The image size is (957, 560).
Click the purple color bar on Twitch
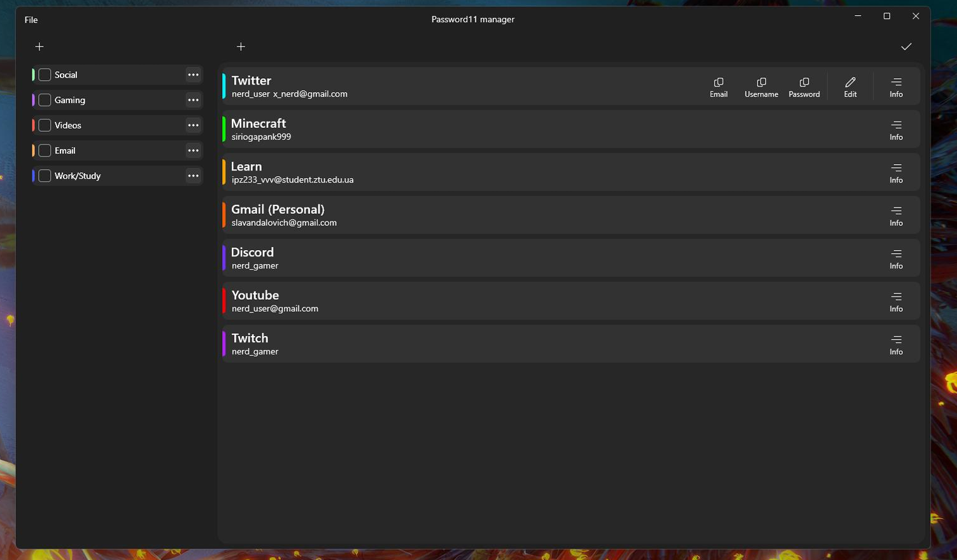click(x=223, y=344)
